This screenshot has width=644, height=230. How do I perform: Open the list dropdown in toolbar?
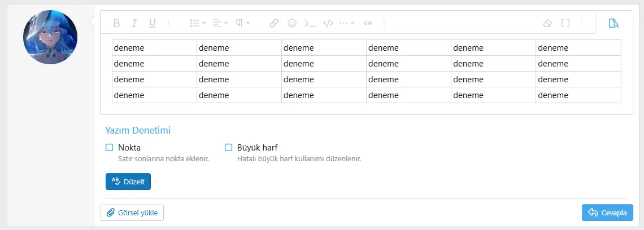(198, 23)
